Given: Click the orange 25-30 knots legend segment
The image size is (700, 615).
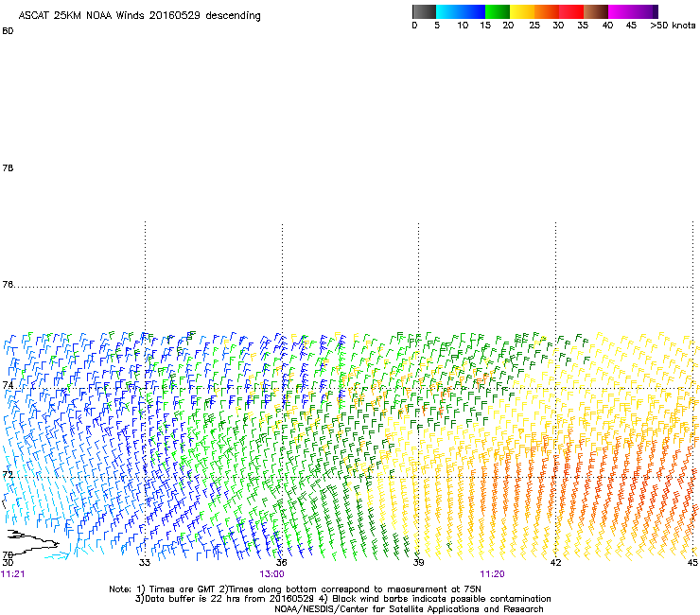Looking at the screenshot, I should [x=547, y=11].
